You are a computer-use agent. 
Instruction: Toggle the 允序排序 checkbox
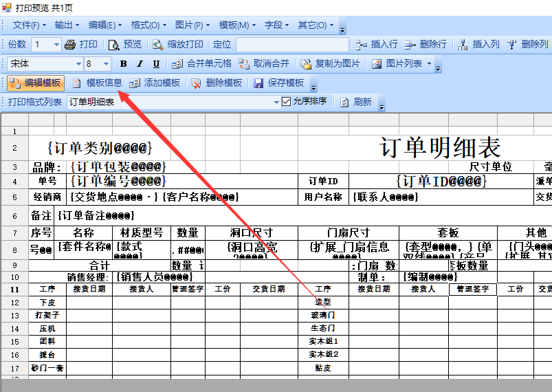click(287, 102)
